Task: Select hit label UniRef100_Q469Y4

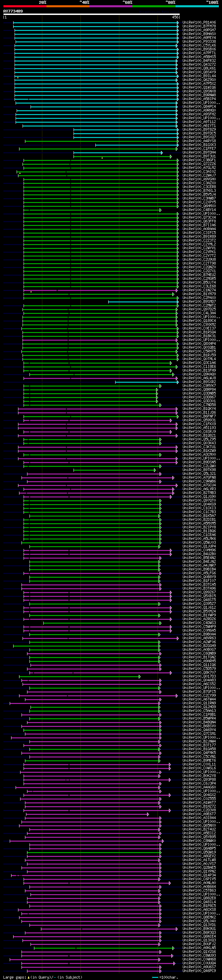Action: [199, 730]
